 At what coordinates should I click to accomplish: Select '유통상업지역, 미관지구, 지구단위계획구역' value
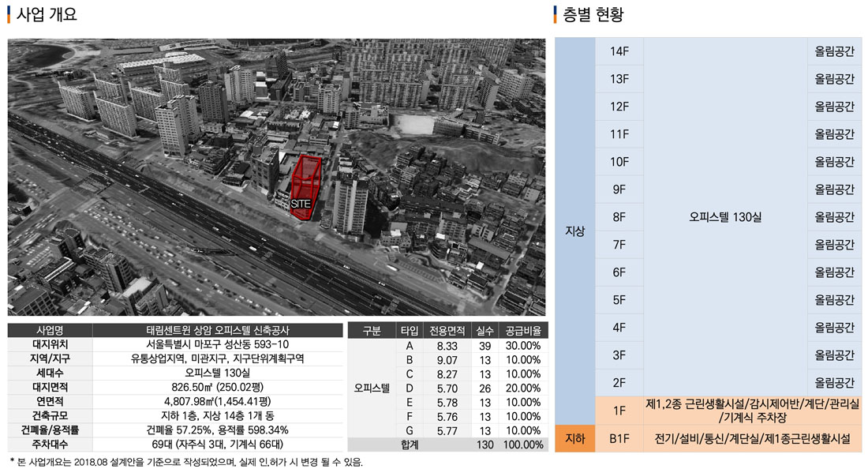coord(218,358)
